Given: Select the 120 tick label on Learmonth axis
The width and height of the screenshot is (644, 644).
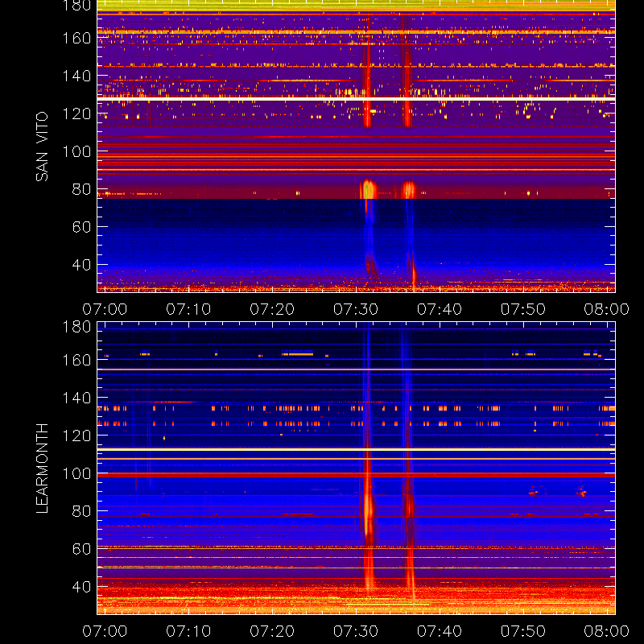Looking at the screenshot, I should pos(76,436).
